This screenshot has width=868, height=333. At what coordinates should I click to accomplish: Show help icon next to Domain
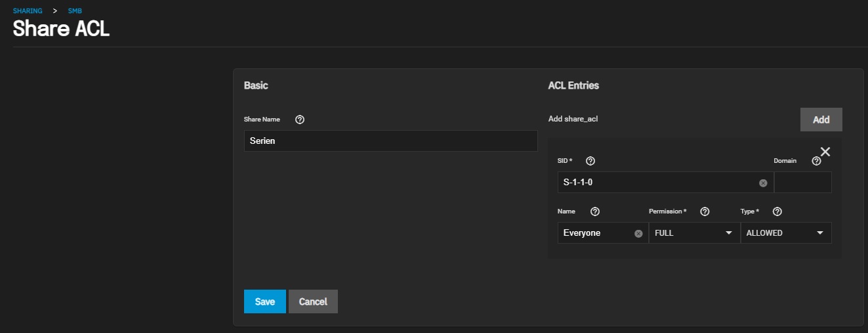click(x=816, y=161)
